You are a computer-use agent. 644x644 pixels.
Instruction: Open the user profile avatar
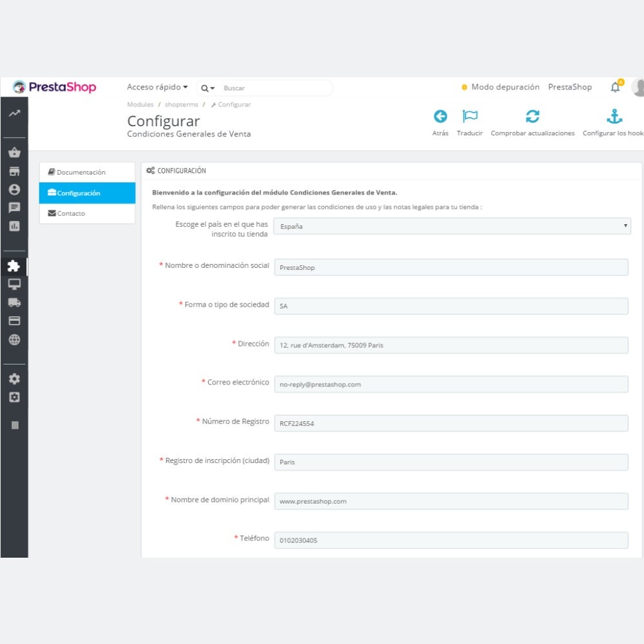pos(638,87)
